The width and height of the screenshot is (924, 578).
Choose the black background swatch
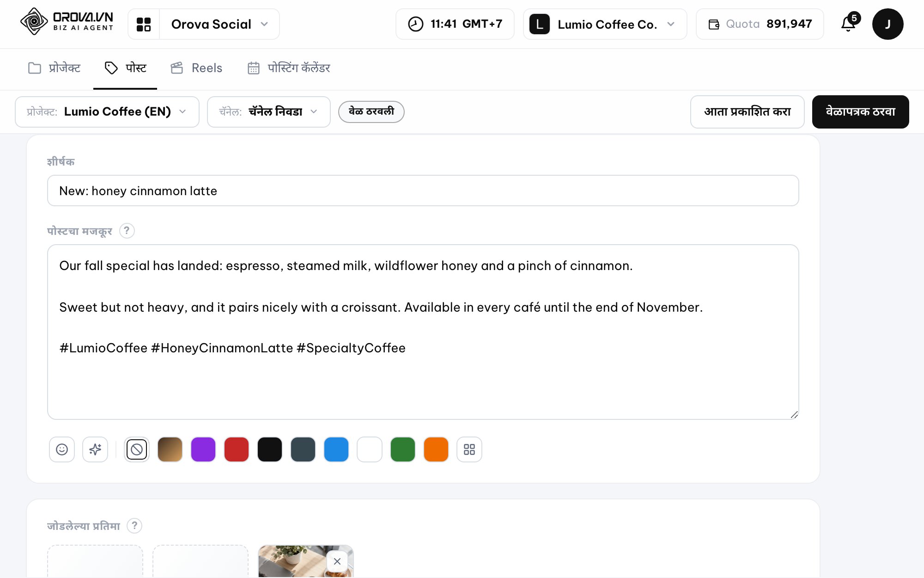(270, 449)
